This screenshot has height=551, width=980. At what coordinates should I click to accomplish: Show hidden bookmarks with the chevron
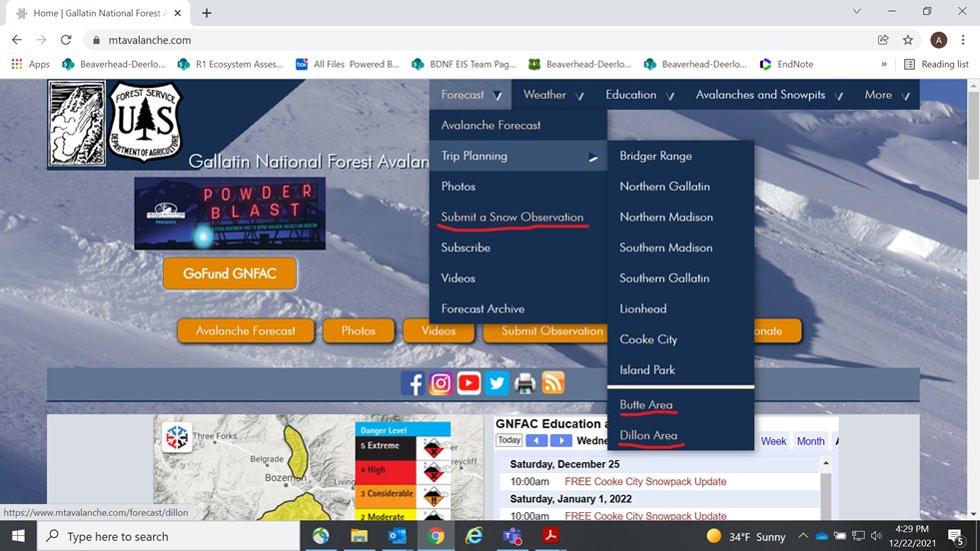[x=884, y=64]
